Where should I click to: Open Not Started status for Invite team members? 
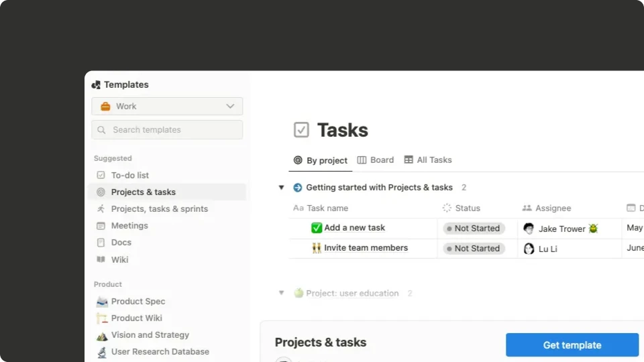tap(474, 248)
